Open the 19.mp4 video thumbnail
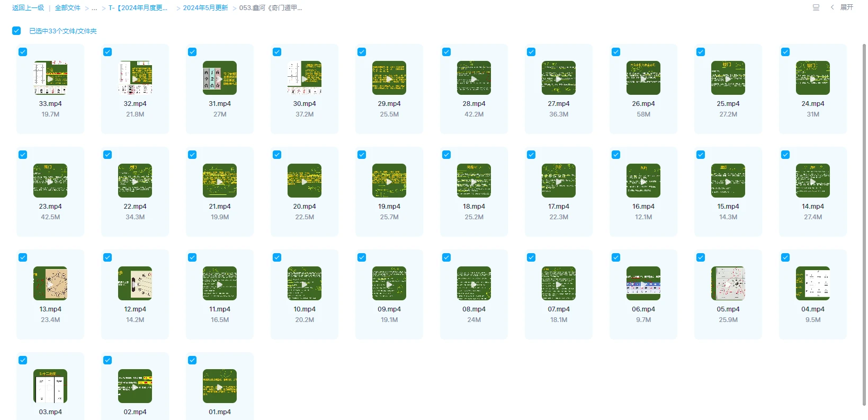 (x=389, y=181)
